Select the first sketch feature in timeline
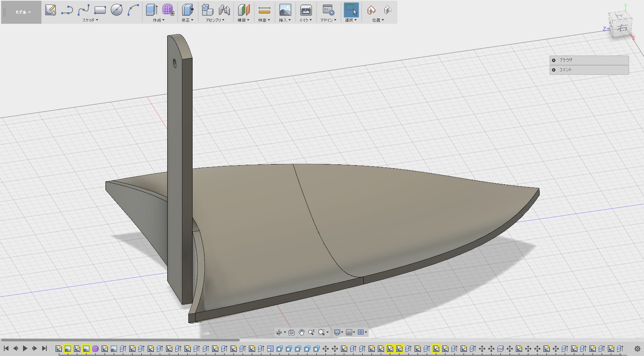 tap(59, 349)
